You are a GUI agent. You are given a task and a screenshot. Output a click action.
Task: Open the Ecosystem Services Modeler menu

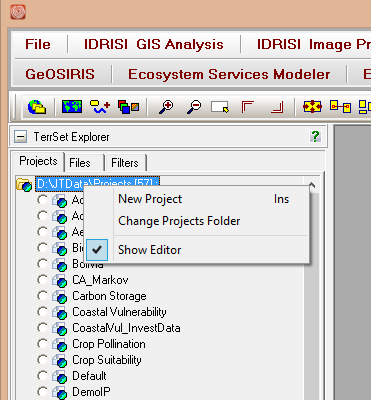tap(229, 74)
